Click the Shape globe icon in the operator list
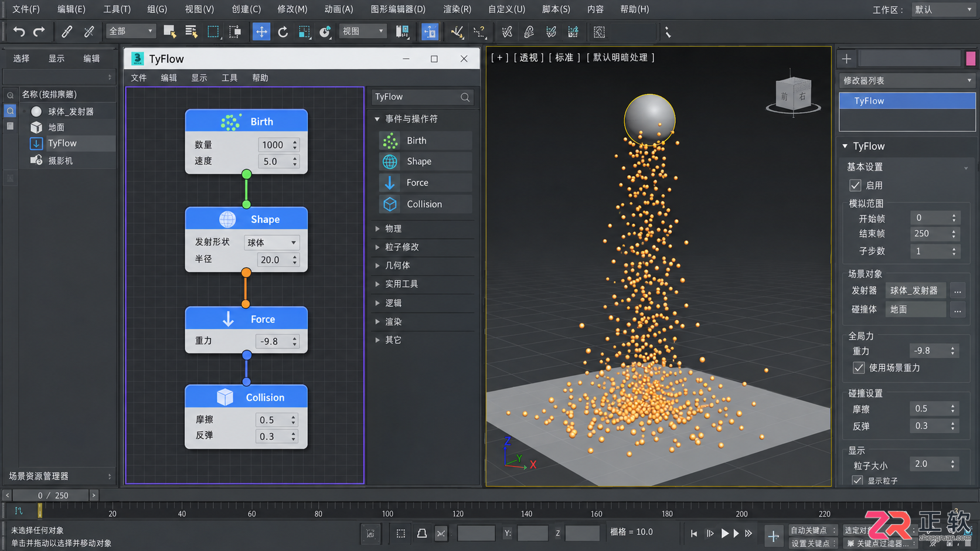Screen dimensions: 980x551 point(390,162)
